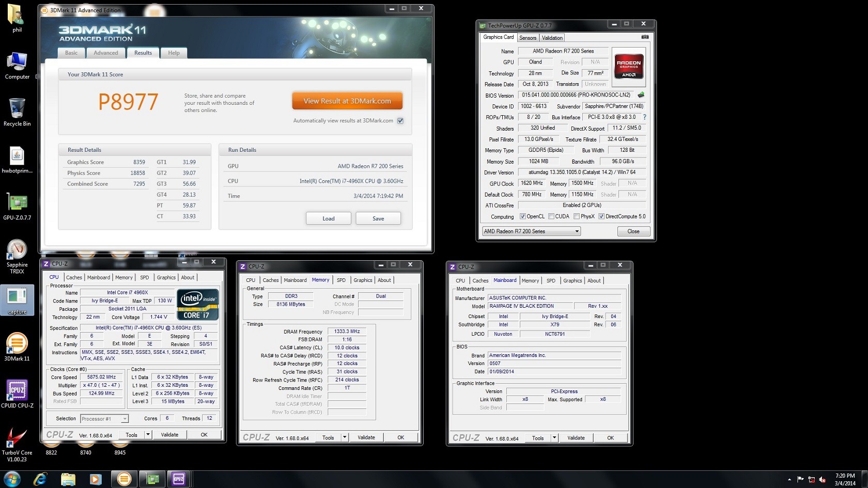
Task: Open the Help tab in 3DMark
Action: coord(174,53)
